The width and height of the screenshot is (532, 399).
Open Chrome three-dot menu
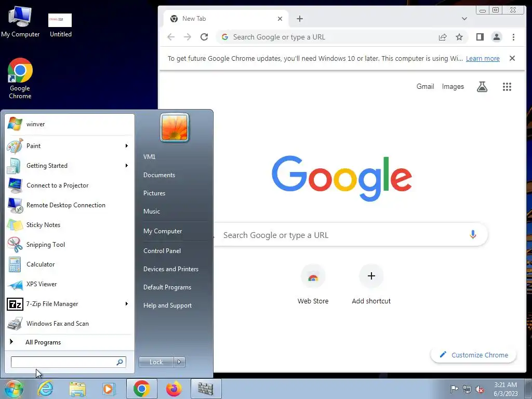(513, 37)
